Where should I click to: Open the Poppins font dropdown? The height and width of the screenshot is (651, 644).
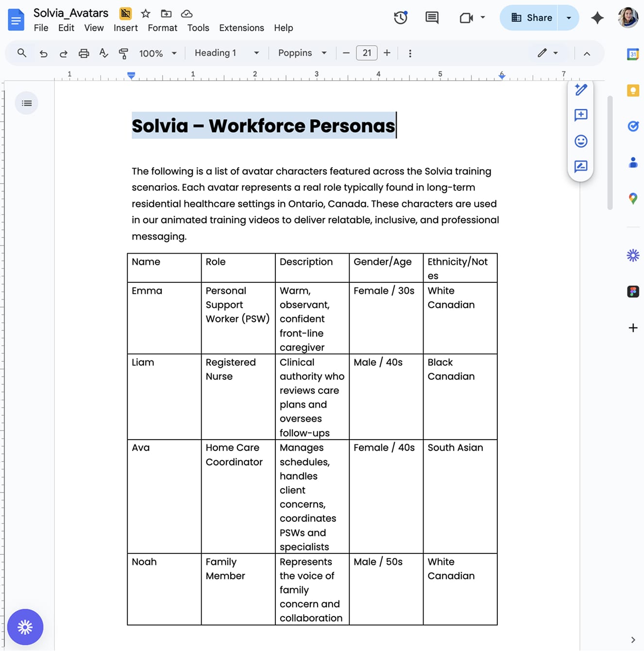(302, 53)
